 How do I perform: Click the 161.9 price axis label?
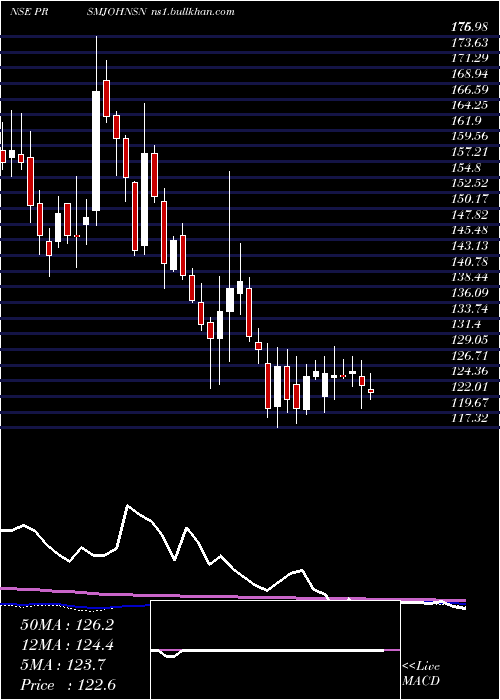(x=469, y=121)
